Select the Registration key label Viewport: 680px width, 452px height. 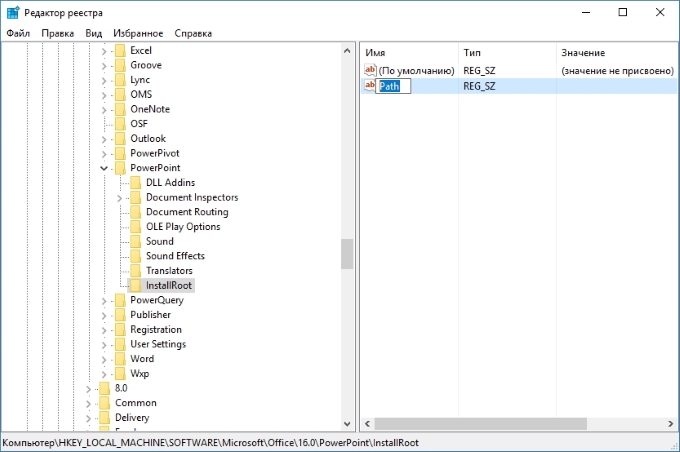(156, 330)
